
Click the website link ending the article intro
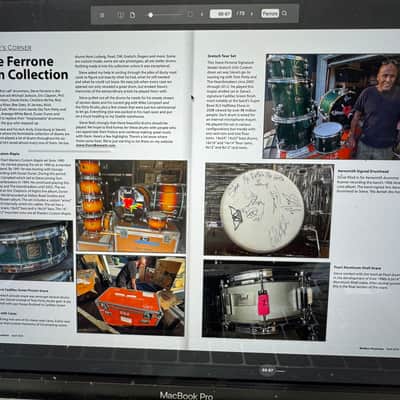(x=95, y=145)
